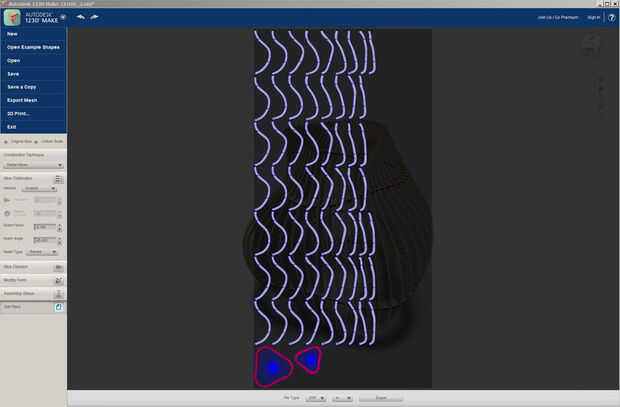Click the Notch Angle value field

pyautogui.click(x=45, y=240)
